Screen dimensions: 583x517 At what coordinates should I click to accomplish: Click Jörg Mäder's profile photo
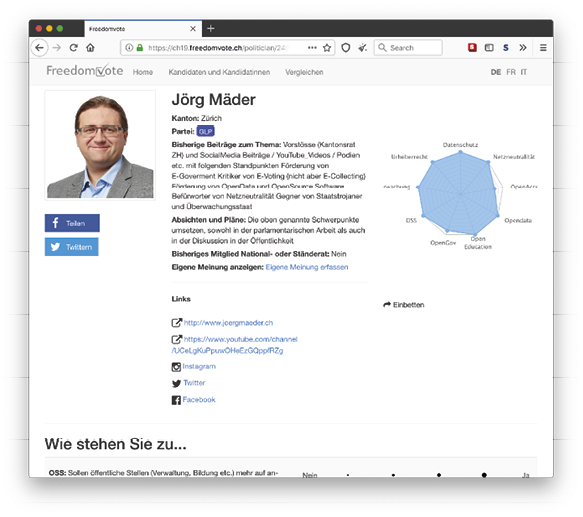[100, 145]
